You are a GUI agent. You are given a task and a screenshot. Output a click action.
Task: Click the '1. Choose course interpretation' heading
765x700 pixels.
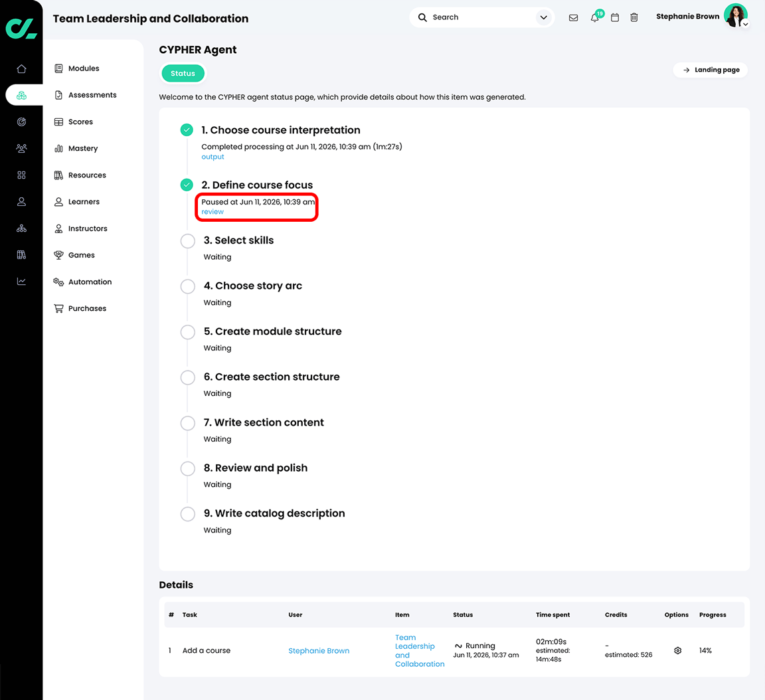tap(281, 130)
